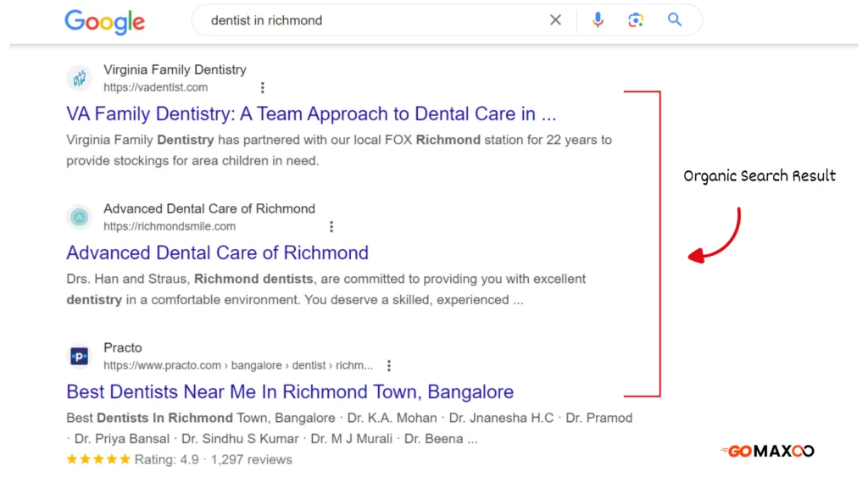This screenshot has height=488, width=868.
Task: Open more options for richmondsmile.com result
Action: (x=331, y=226)
